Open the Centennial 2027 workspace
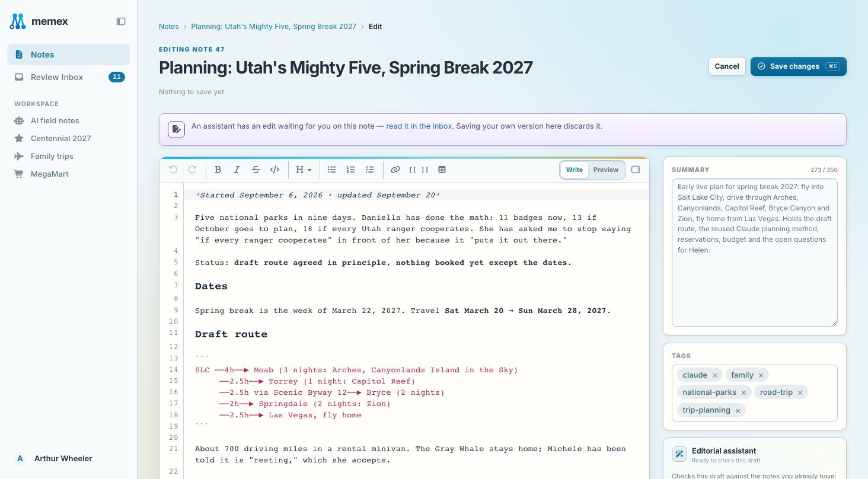The height and width of the screenshot is (479, 868). pos(68,138)
